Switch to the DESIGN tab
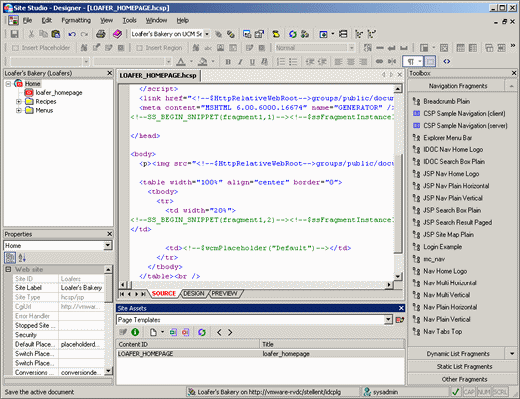520x399 pixels. pyautogui.click(x=194, y=293)
